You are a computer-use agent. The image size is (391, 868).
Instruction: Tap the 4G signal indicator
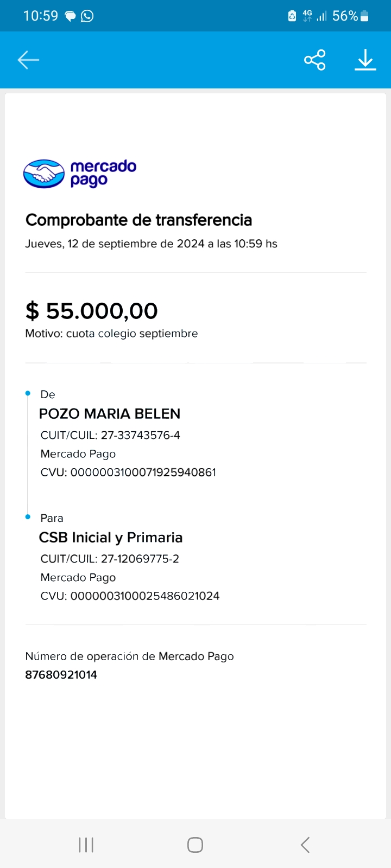click(x=307, y=16)
